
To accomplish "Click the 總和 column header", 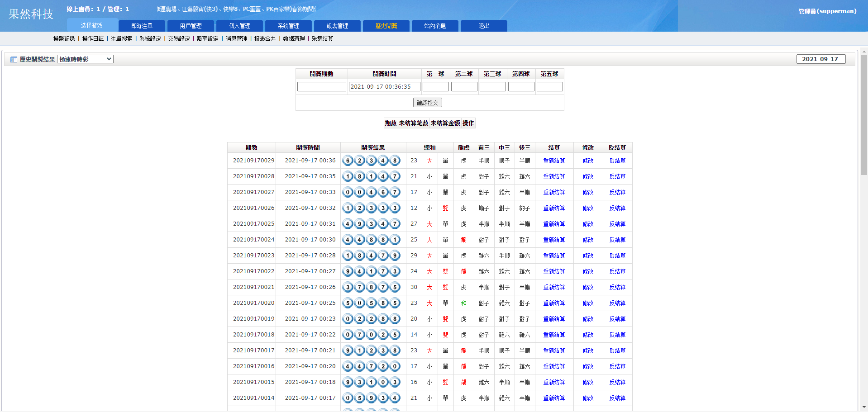I will tap(429, 147).
